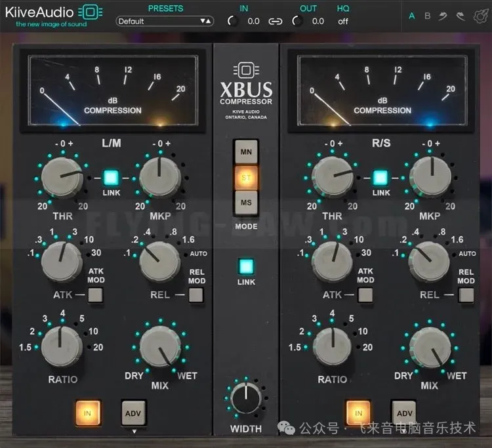Image resolution: width=492 pixels, height=448 pixels.
Task: Click the L/M THR threshold knob
Action: (62, 178)
